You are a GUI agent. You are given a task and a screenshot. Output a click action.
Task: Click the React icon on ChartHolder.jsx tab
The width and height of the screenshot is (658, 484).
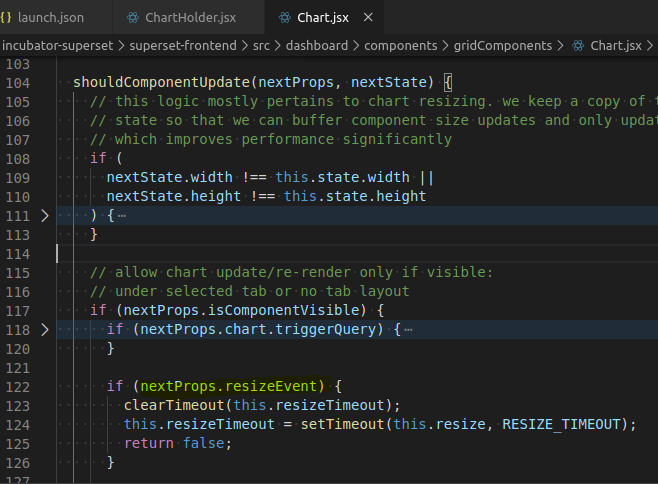(x=133, y=18)
